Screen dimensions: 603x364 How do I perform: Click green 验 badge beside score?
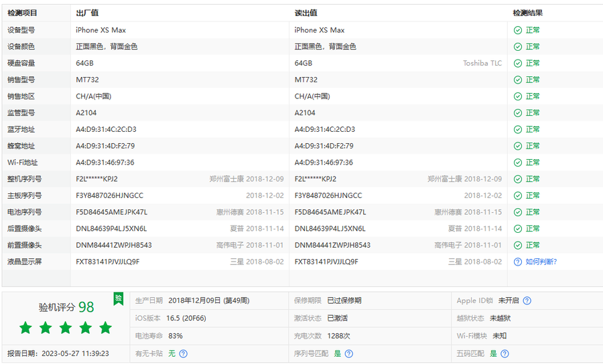point(119,298)
